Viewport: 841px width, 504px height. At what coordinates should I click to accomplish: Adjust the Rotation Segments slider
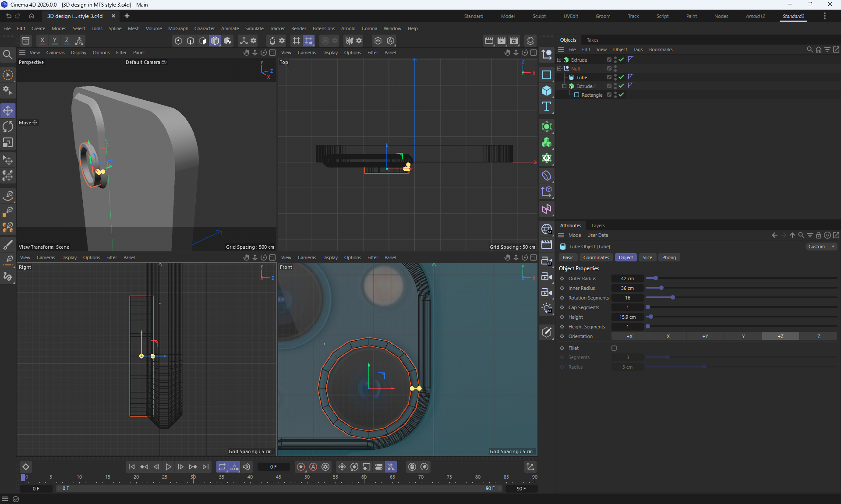672,298
